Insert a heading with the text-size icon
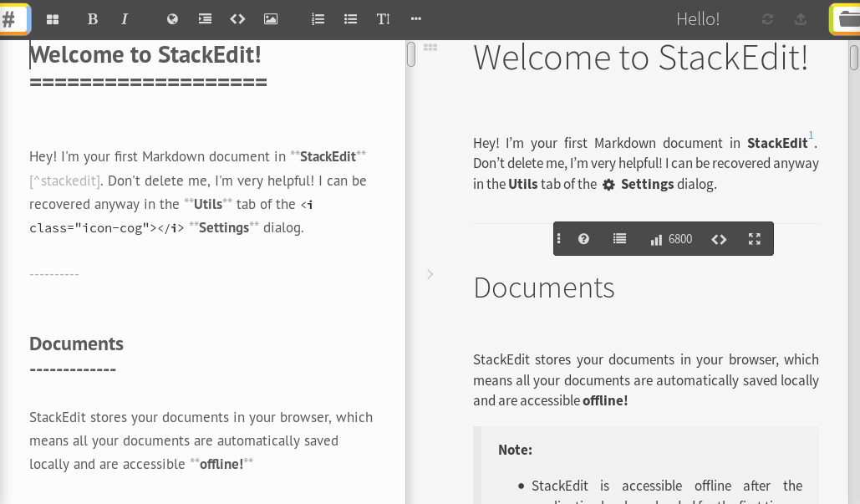The height and width of the screenshot is (504, 860). tap(383, 19)
